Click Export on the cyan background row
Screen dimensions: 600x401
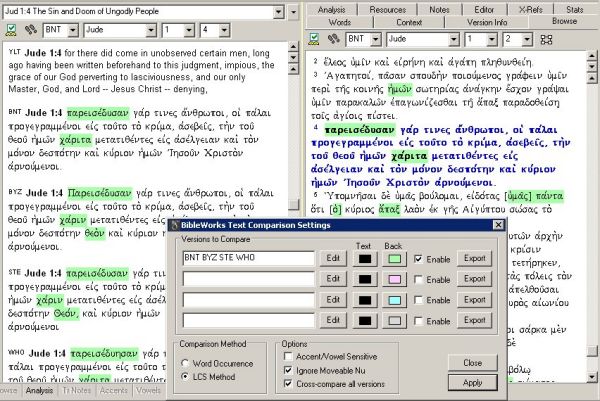[474, 300]
